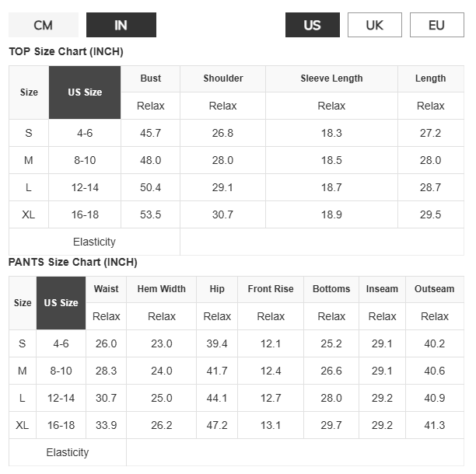Screen dimensions: 476x474
Task: Click the Outseam column header
Action: coord(435,289)
